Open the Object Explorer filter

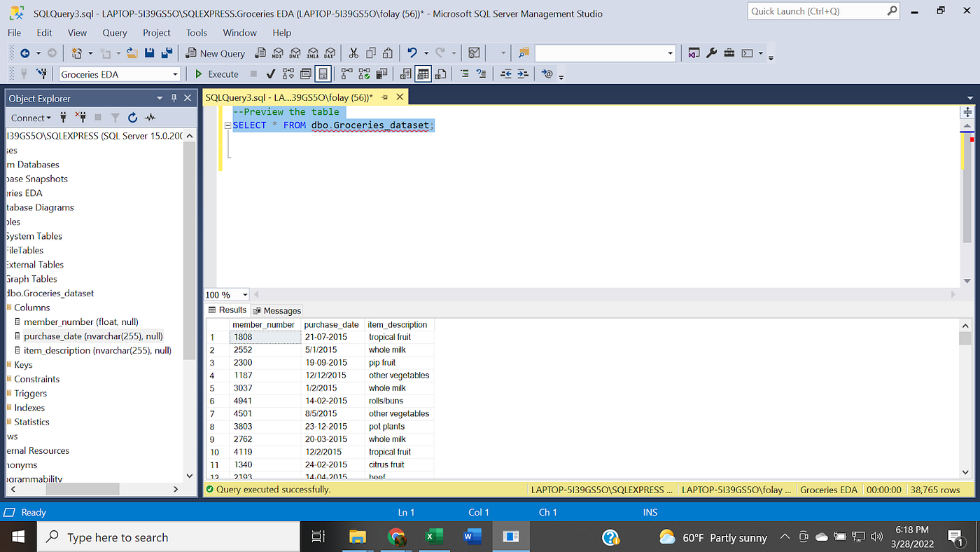115,118
